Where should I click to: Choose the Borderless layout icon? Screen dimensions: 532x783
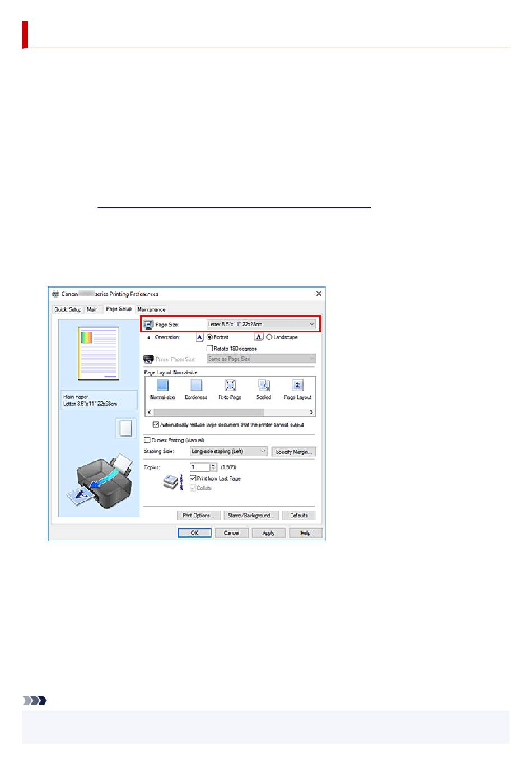[196, 385]
